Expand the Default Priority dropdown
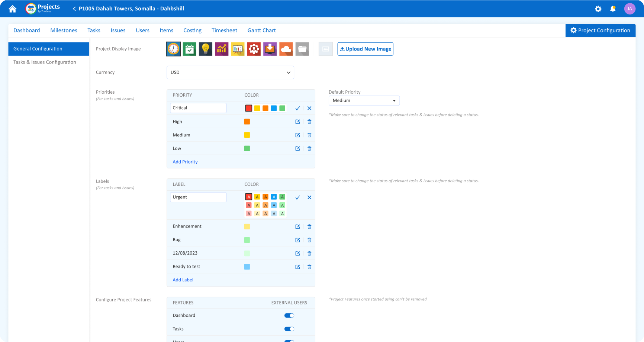 point(364,101)
